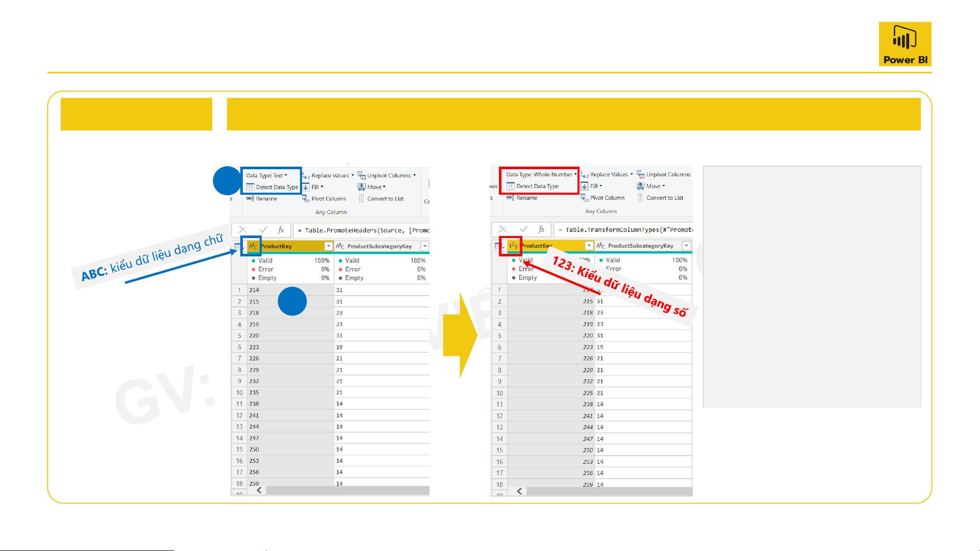Click the fx formula icon in left screenshot
980x551 pixels.
click(x=281, y=230)
